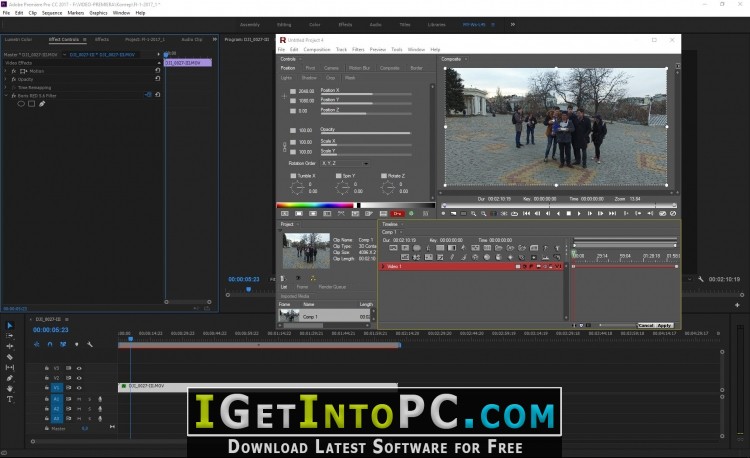Toggle Linked Selection in timeline header

coord(63,344)
